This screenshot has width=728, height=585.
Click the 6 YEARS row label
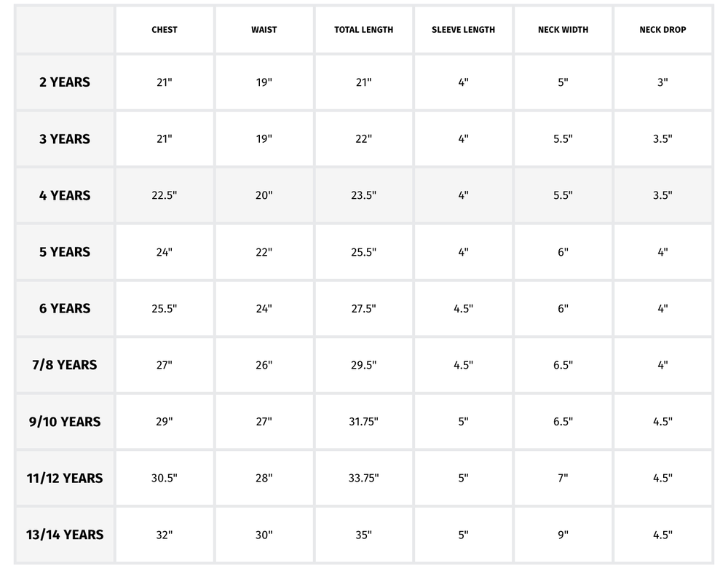tap(65, 308)
